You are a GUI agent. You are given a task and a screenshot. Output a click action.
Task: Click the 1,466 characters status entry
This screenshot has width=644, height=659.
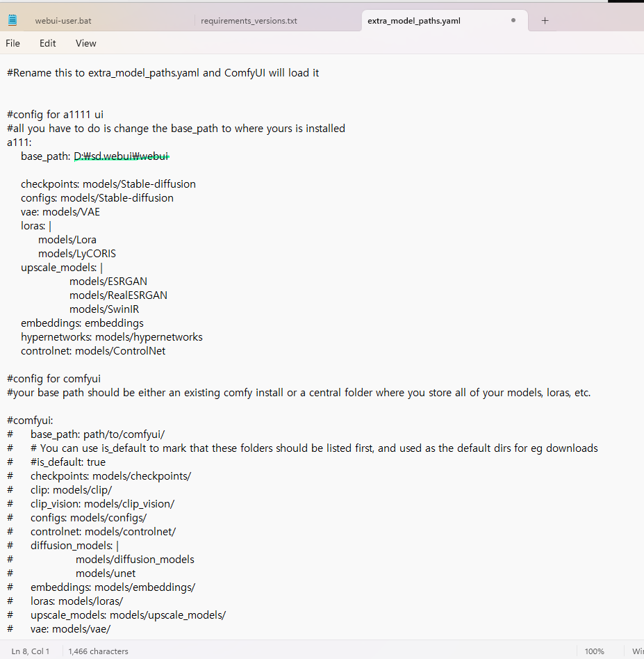pos(98,651)
